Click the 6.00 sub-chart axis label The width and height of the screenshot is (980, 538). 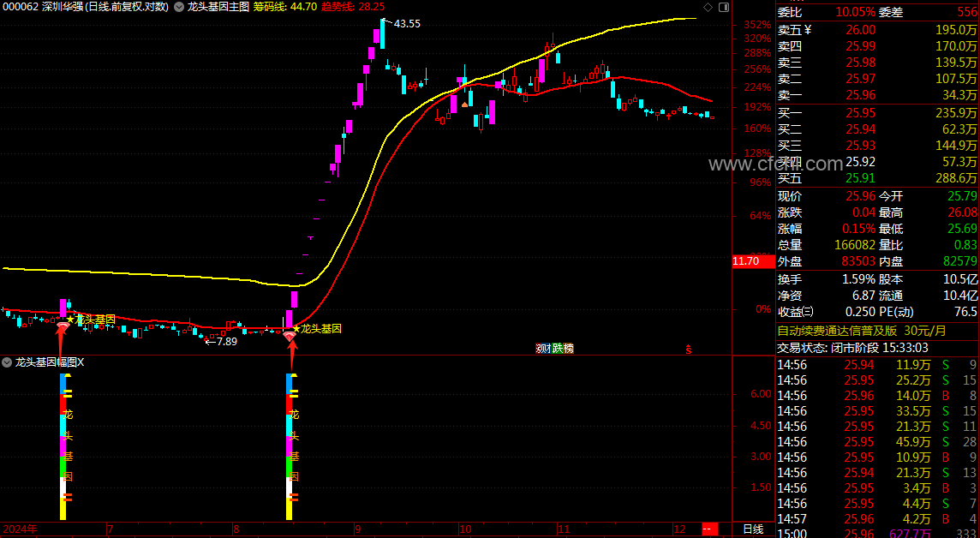[761, 394]
